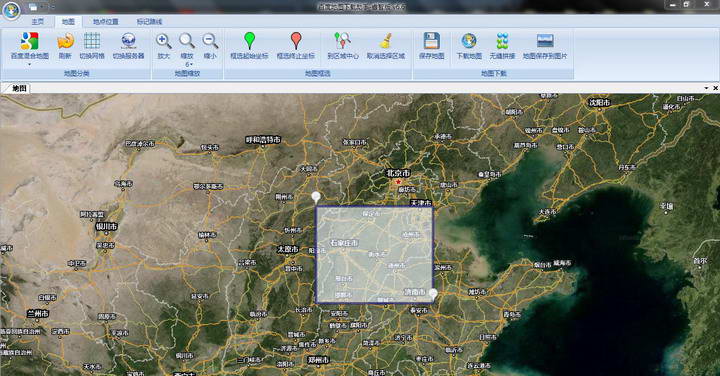This screenshot has height=376, width=720.
Task: Click the zoom in (放大) magnifier
Action: pyautogui.click(x=163, y=41)
